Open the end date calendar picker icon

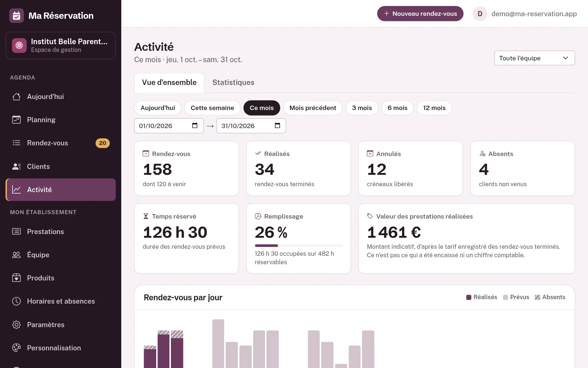pos(277,125)
